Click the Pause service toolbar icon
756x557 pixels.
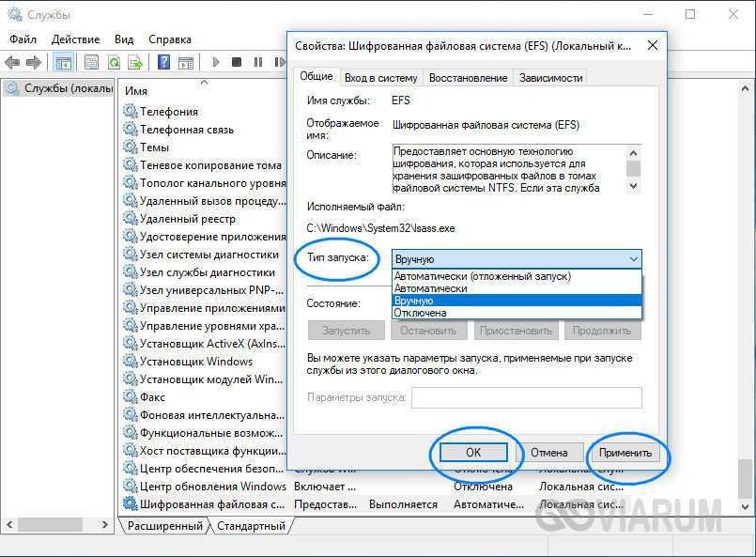(x=258, y=62)
